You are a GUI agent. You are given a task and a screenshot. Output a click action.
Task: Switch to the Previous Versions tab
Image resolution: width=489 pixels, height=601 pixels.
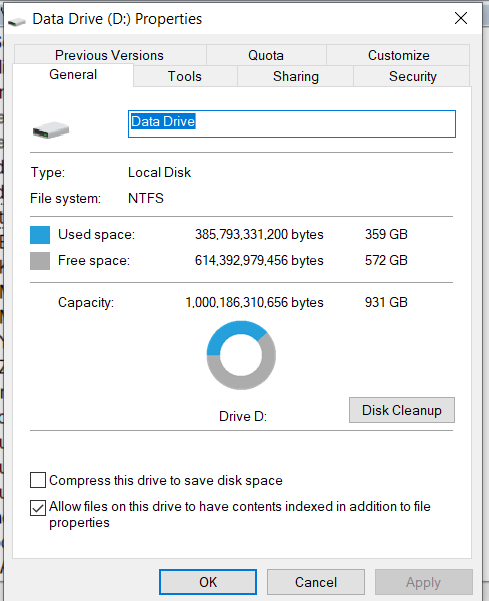click(x=110, y=55)
